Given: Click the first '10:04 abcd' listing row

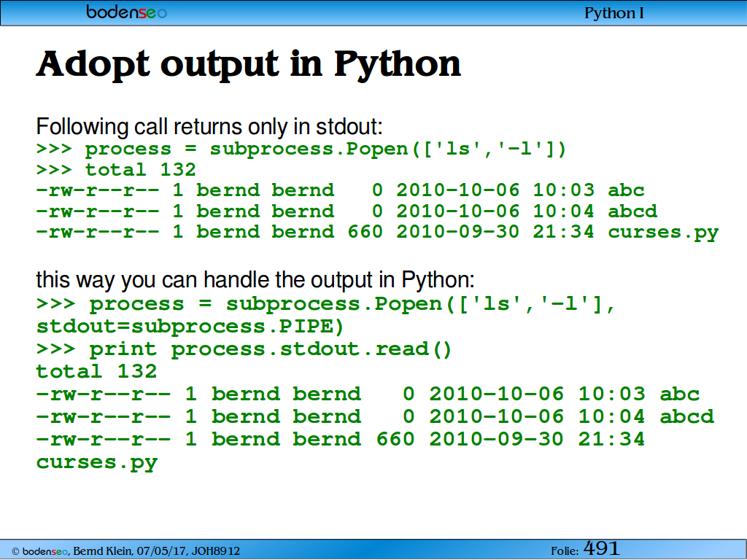Looking at the screenshot, I should [x=347, y=211].
